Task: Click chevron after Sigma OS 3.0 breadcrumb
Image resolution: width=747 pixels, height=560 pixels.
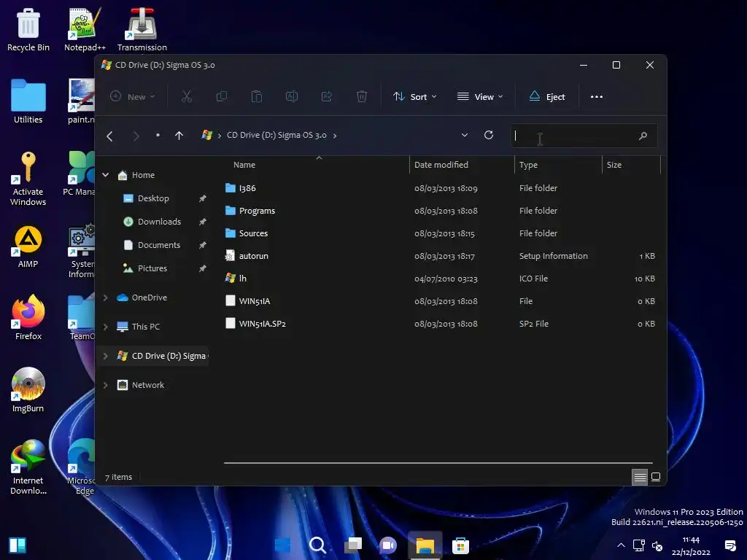Action: point(335,136)
